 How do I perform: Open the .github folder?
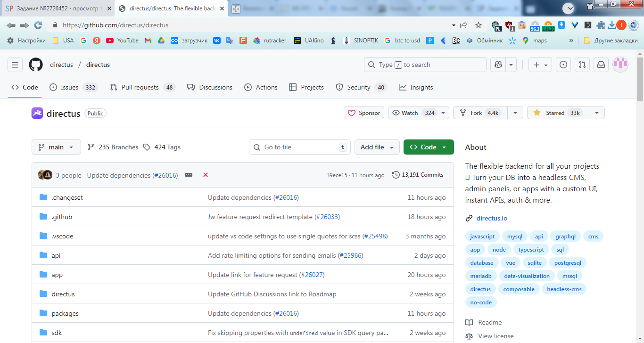click(62, 217)
